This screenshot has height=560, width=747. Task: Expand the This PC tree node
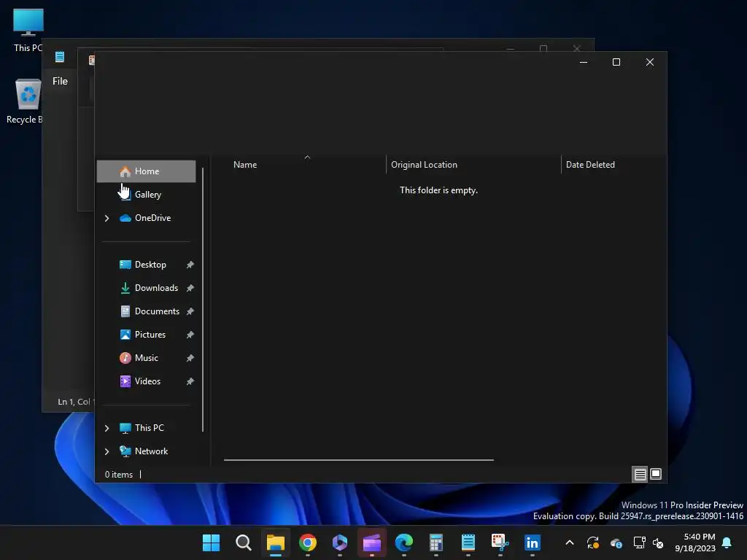pyautogui.click(x=107, y=428)
